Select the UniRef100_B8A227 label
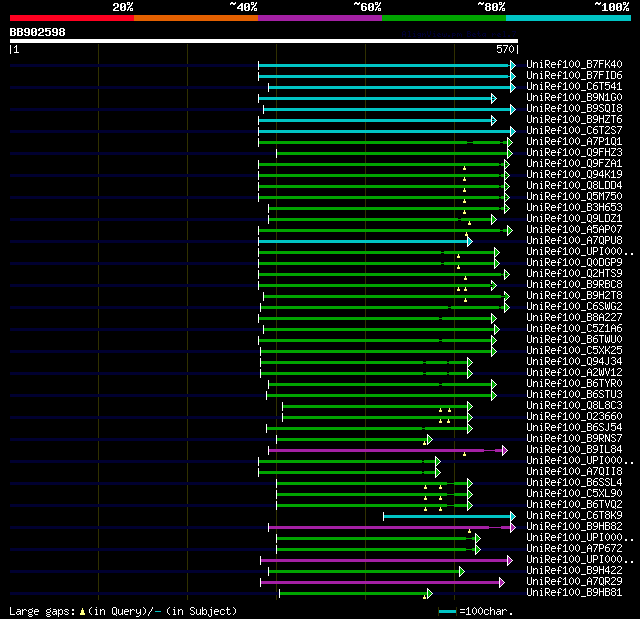Viewport: 640px width, 619px height. pos(574,318)
